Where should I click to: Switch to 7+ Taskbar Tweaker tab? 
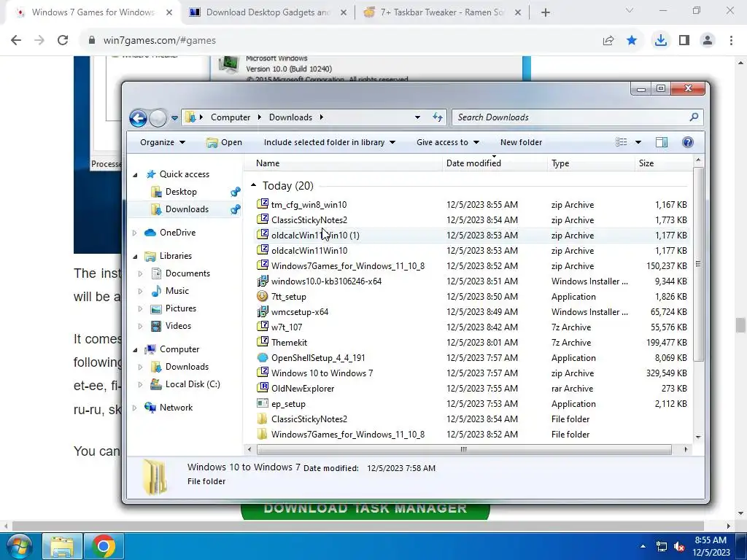[x=441, y=12]
